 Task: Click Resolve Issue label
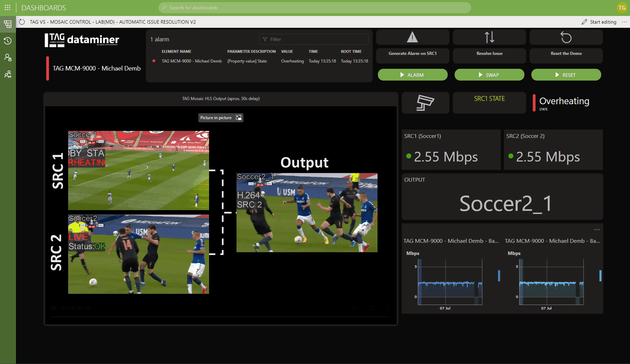(489, 53)
